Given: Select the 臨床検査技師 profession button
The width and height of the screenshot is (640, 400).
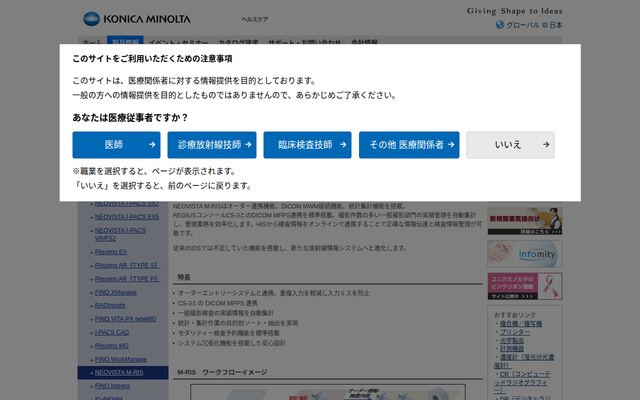Looking at the screenshot, I should [307, 145].
